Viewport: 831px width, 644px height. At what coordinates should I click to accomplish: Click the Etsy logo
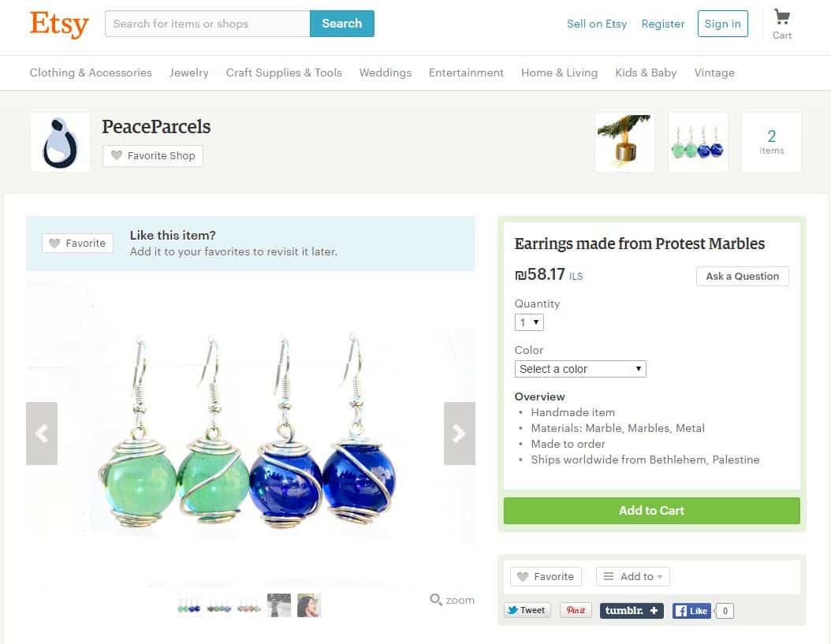point(59,24)
